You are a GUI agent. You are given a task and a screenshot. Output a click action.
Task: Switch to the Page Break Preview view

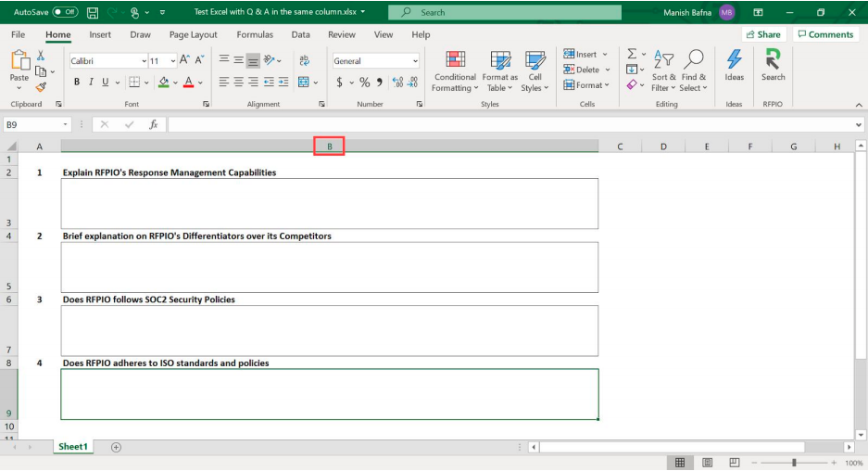click(734, 462)
